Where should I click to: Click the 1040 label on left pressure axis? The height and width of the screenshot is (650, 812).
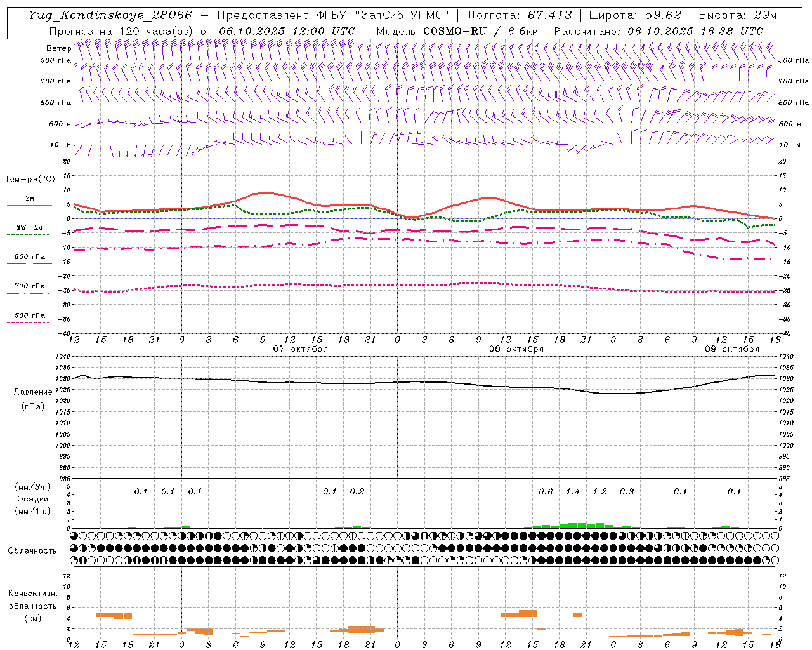63,357
